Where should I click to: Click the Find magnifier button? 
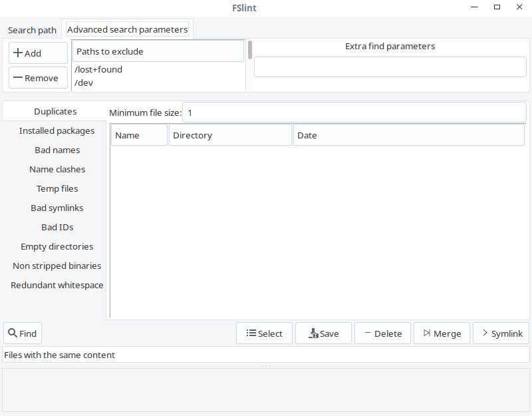tap(23, 333)
